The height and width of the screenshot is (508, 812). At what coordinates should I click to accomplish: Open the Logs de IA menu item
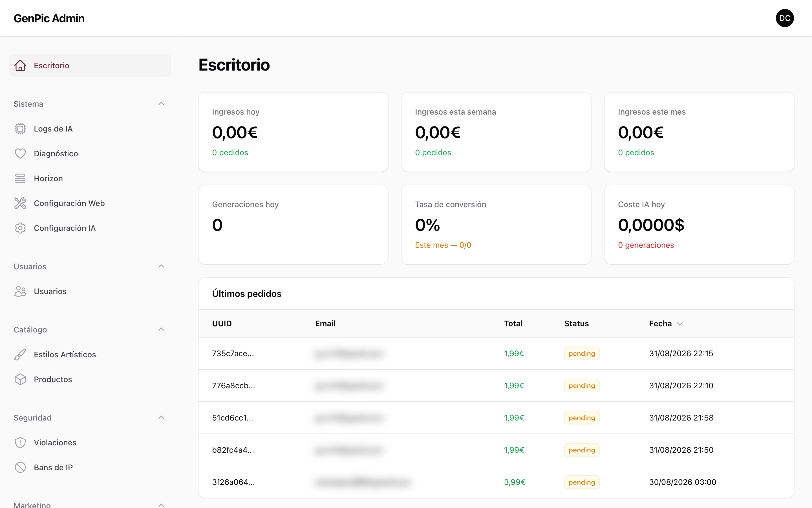pyautogui.click(x=90, y=129)
